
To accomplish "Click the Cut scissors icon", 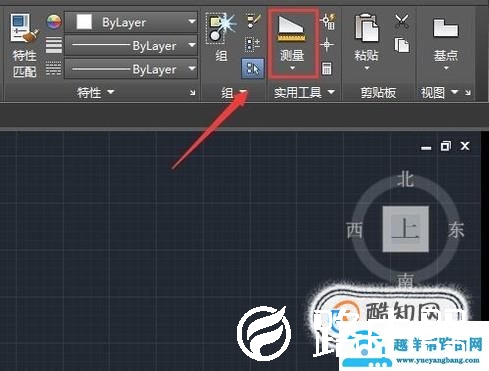I will pos(402,21).
